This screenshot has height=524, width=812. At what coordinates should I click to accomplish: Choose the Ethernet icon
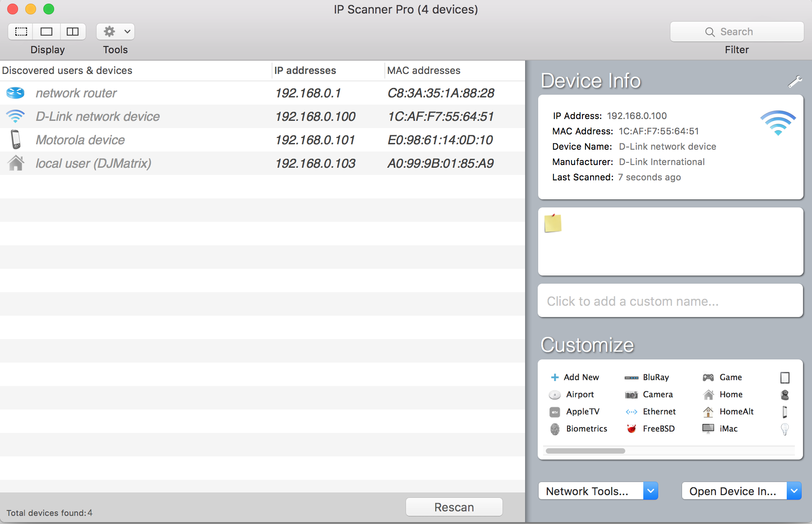click(632, 412)
